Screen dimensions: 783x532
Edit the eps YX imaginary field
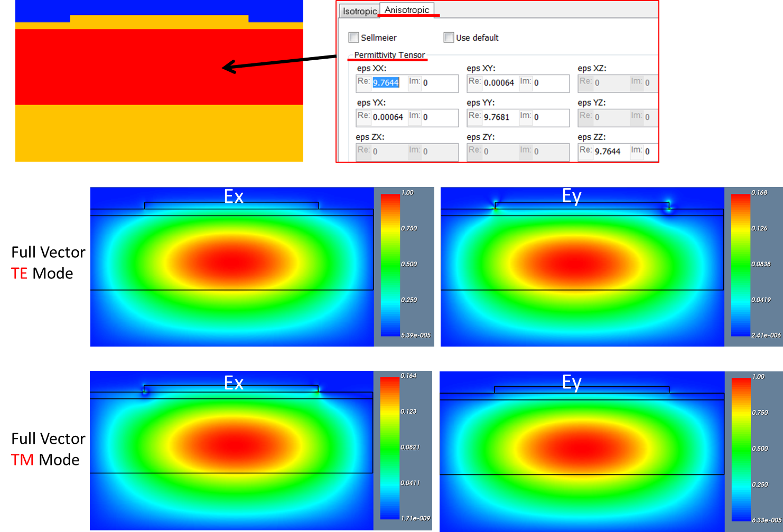click(x=440, y=117)
